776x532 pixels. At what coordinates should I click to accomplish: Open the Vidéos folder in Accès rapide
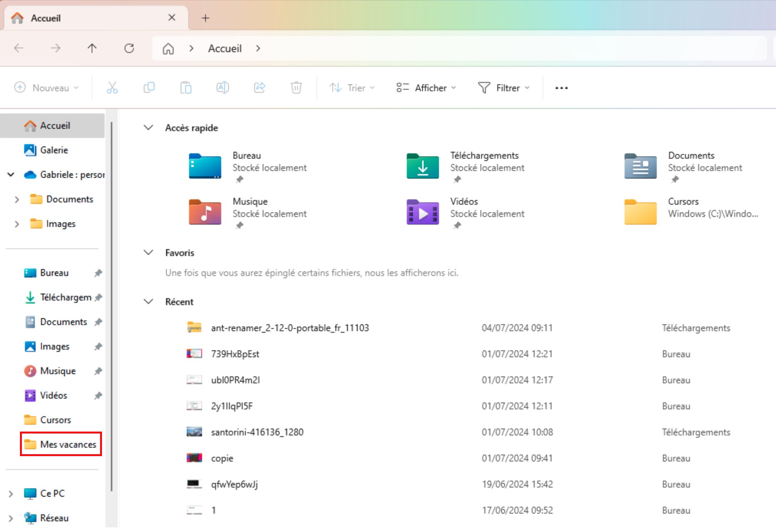coord(465,212)
